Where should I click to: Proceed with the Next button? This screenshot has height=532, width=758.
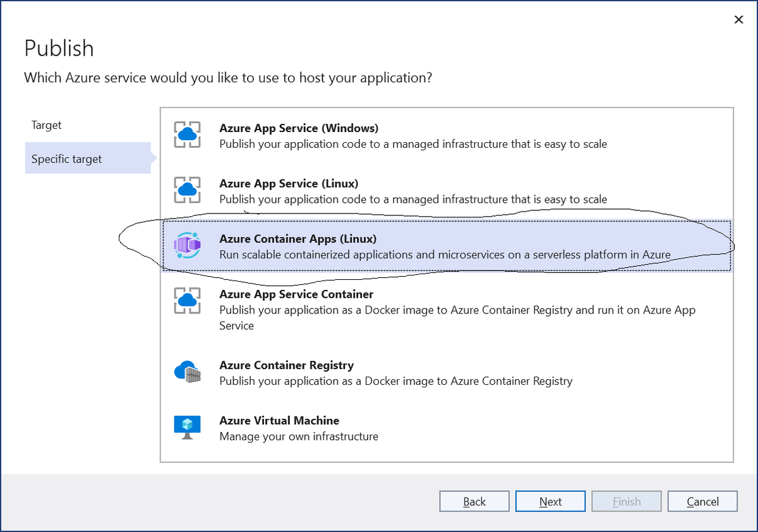pos(550,501)
